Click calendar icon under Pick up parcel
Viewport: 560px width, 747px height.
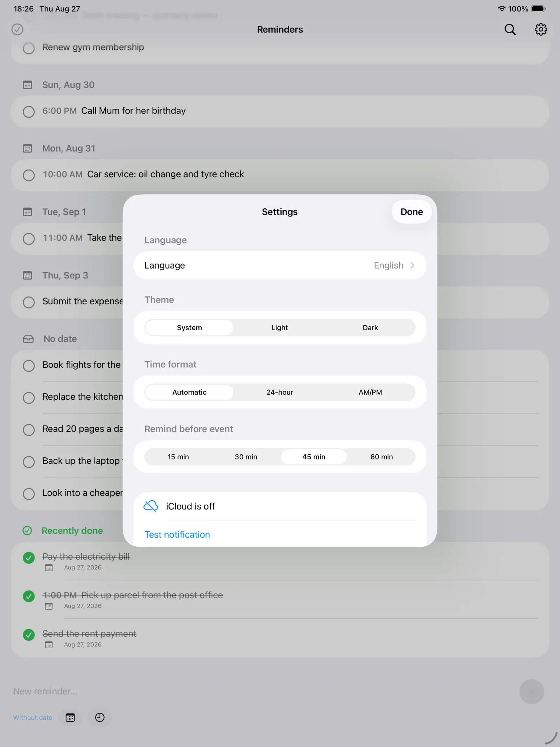49,606
